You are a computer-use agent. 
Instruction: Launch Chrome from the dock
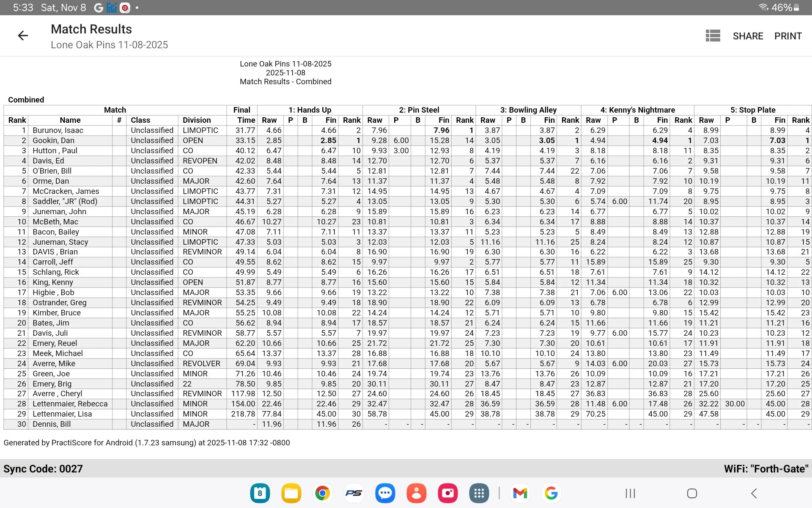(x=323, y=493)
